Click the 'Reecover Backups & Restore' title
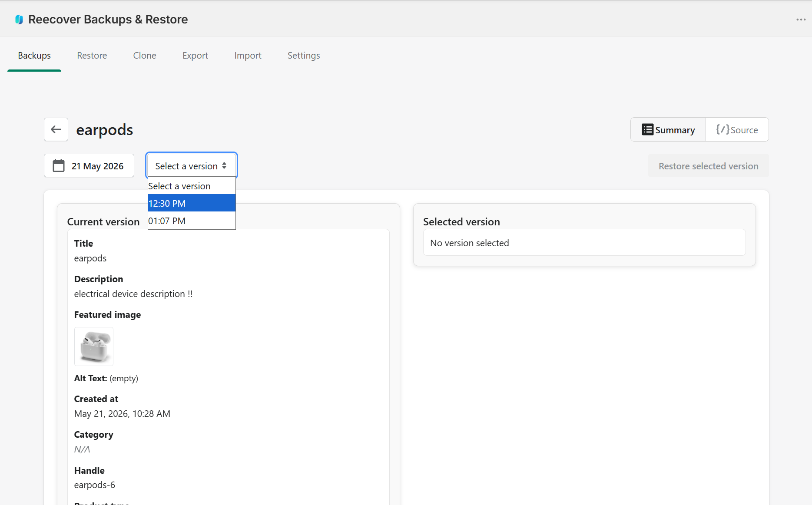Viewport: 812px width, 505px height. [x=108, y=20]
